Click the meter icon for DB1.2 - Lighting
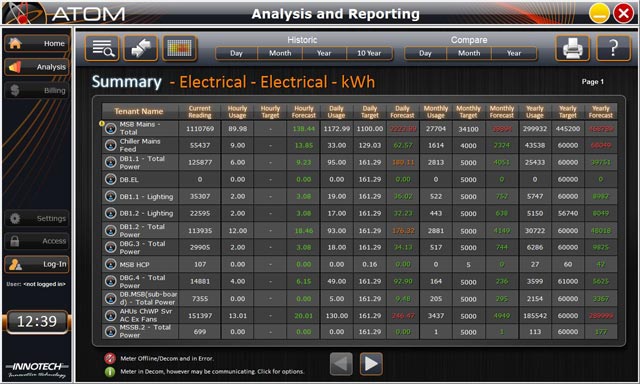Viewport: 640px width, 384px height. point(111,213)
